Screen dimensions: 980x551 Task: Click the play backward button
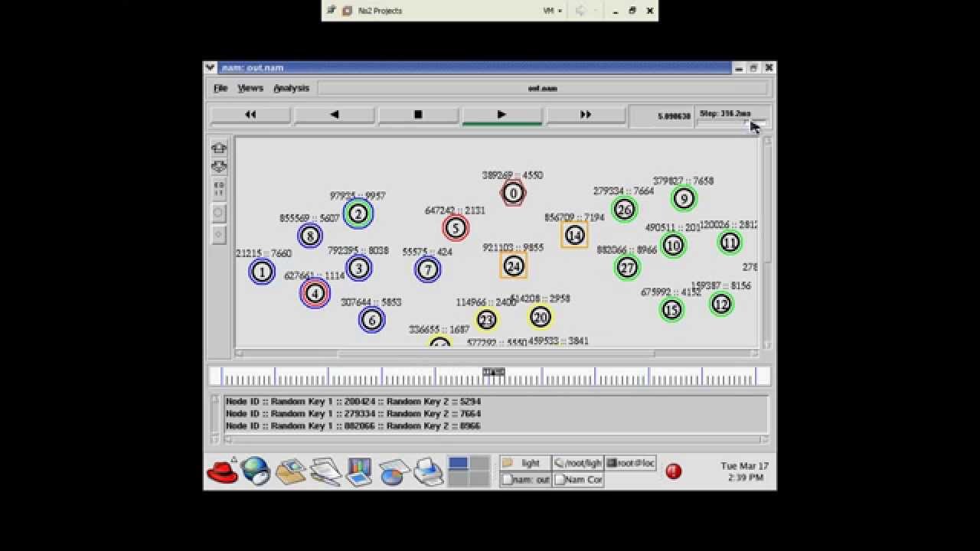pyautogui.click(x=335, y=115)
